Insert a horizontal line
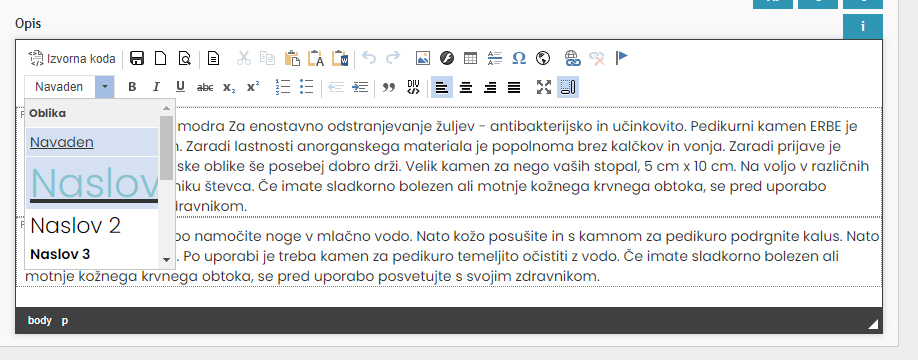The image size is (918, 360). click(495, 58)
